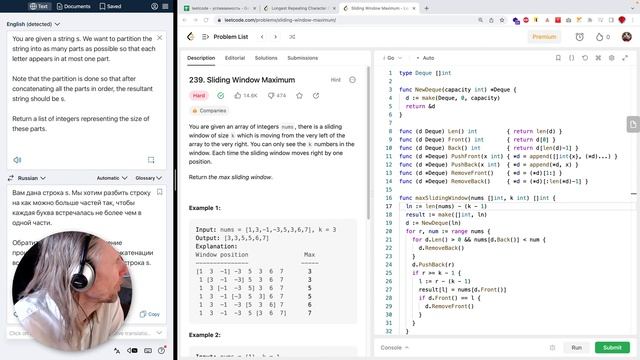Click the Premium button
The image size is (640, 360).
(544, 37)
